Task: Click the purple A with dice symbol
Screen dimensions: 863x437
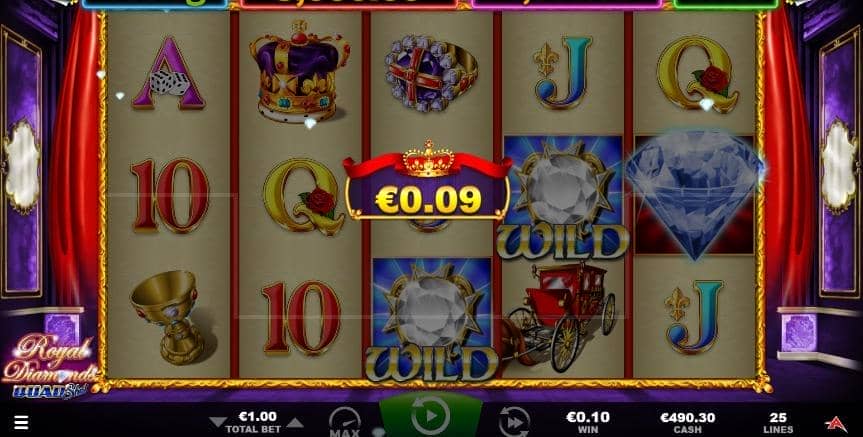Action: [168, 74]
